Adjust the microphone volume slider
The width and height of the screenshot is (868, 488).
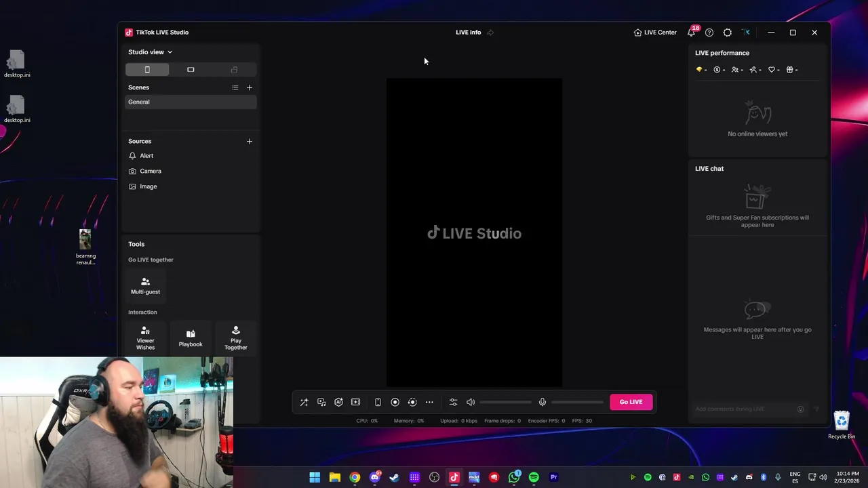tap(577, 402)
